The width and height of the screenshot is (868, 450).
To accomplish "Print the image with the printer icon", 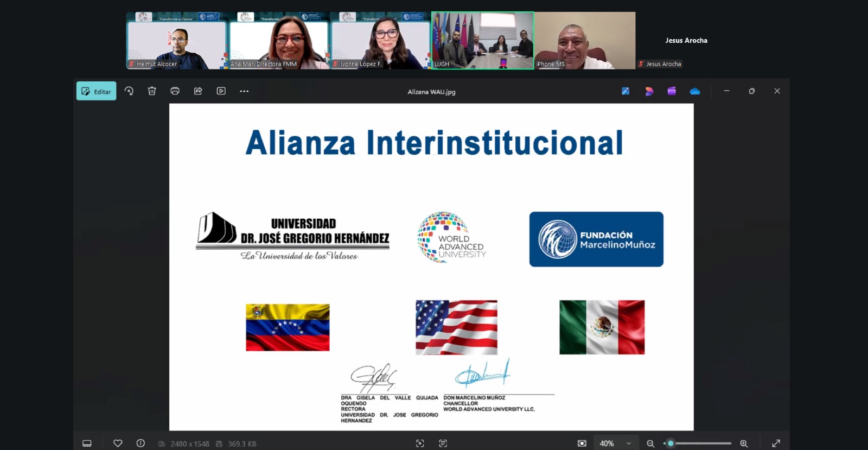I will (x=175, y=91).
